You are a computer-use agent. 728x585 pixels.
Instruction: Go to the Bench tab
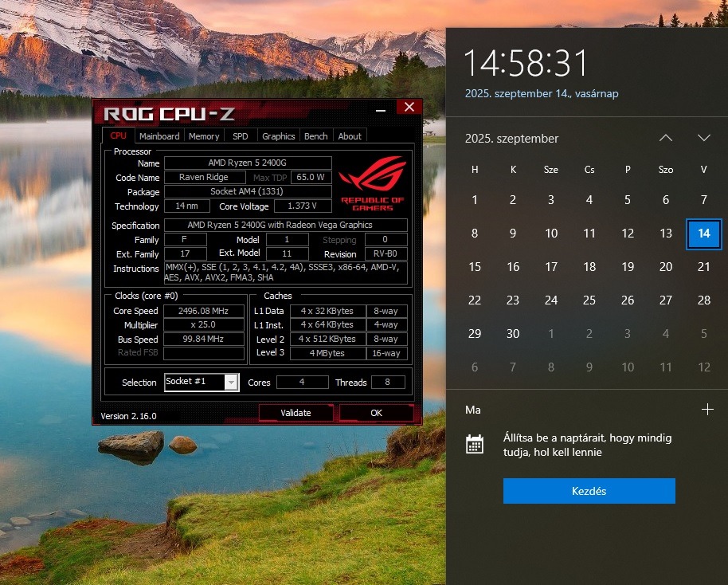[x=315, y=136]
